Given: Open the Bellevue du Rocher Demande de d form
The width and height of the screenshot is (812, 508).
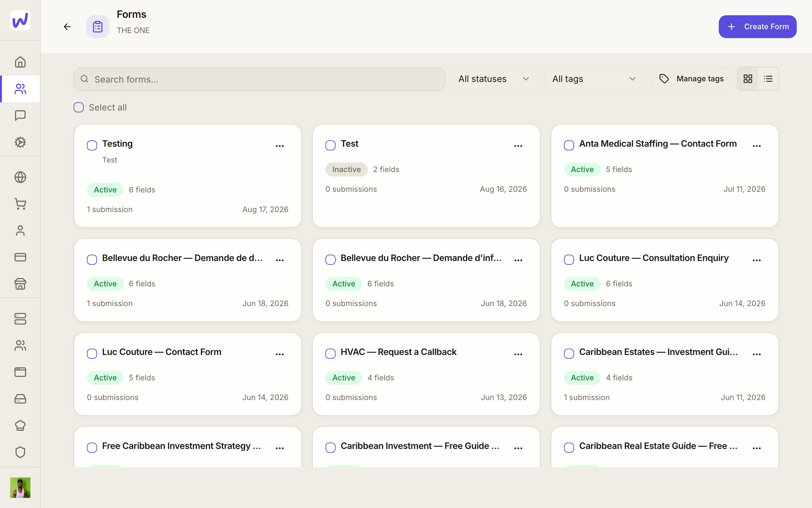Looking at the screenshot, I should tap(182, 258).
